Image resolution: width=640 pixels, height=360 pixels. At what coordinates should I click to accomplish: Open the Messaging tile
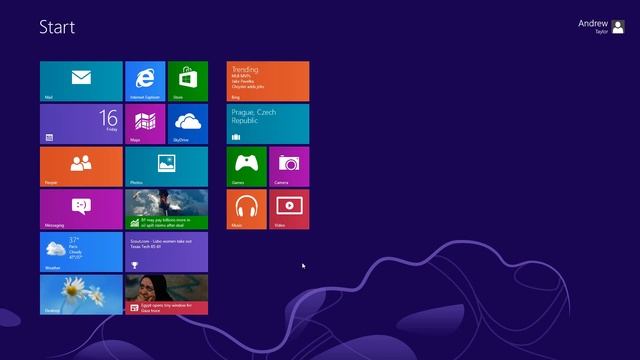click(81, 209)
